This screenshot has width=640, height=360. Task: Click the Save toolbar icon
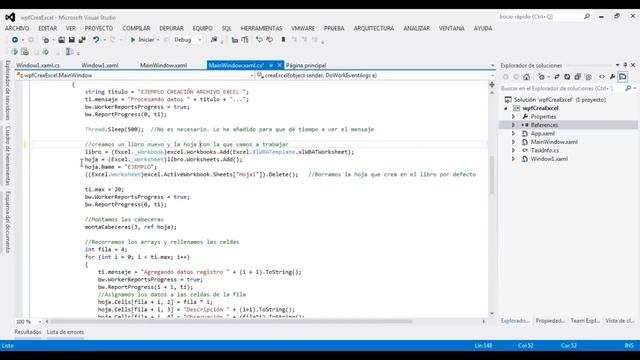[x=71, y=40]
